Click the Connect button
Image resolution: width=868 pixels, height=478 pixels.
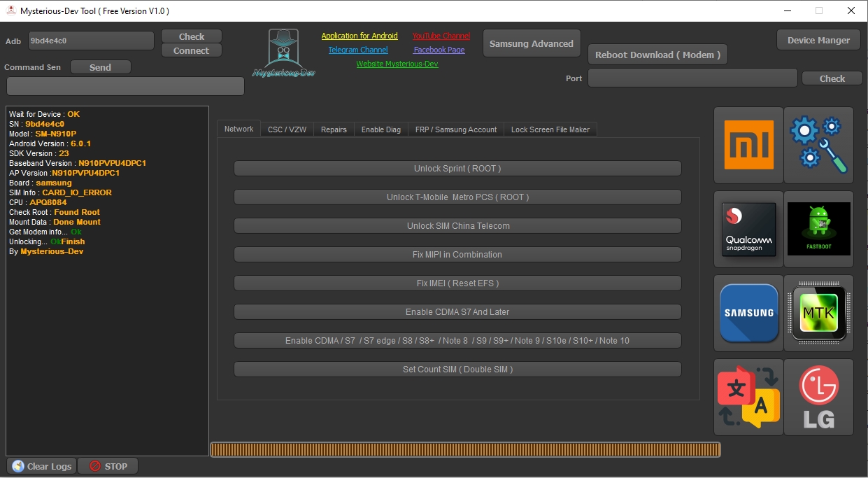click(x=192, y=50)
